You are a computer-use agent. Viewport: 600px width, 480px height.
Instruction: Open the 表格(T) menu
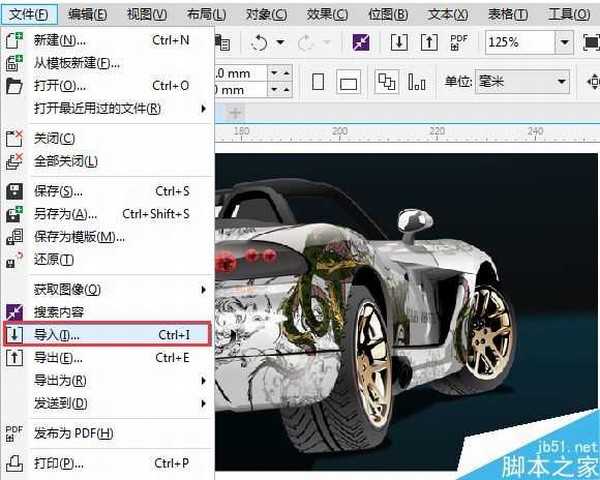(x=508, y=15)
